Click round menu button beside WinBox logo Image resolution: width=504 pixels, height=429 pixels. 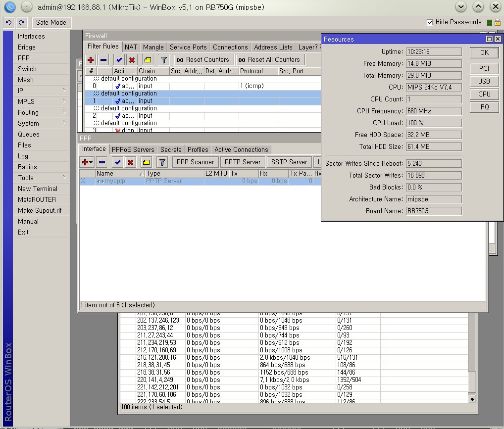27,7
